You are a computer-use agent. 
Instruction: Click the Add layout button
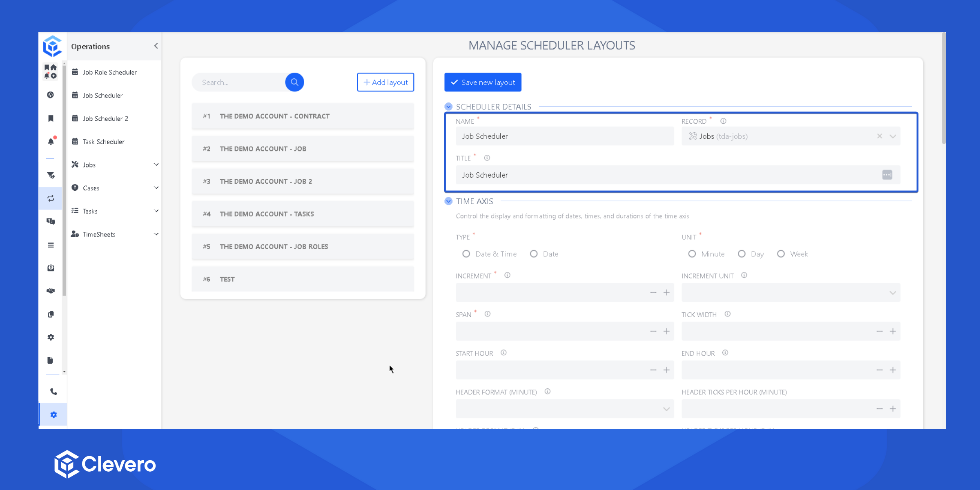[385, 82]
